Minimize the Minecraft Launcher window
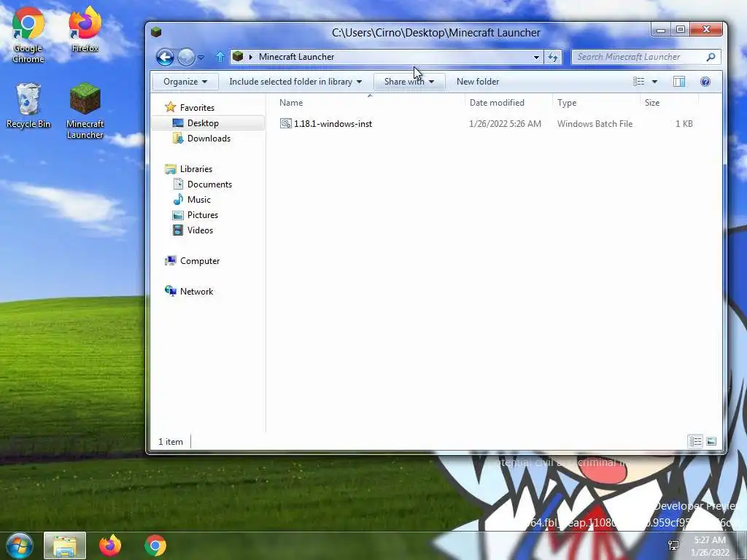Viewport: 747px width, 560px height. coord(661,30)
